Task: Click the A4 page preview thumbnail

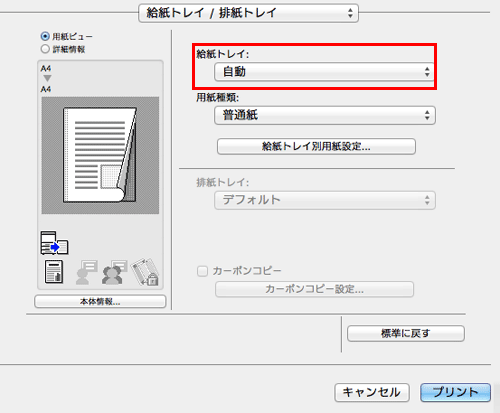Action: click(100, 155)
